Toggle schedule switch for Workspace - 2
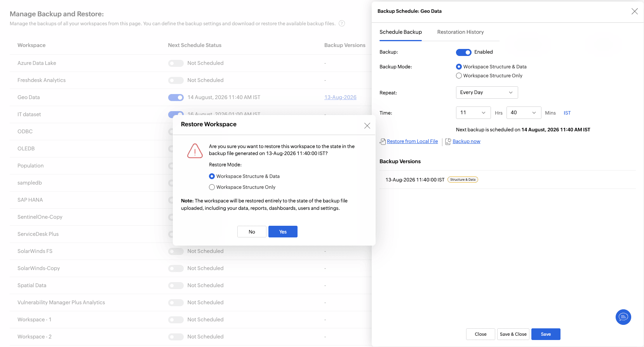 click(176, 337)
